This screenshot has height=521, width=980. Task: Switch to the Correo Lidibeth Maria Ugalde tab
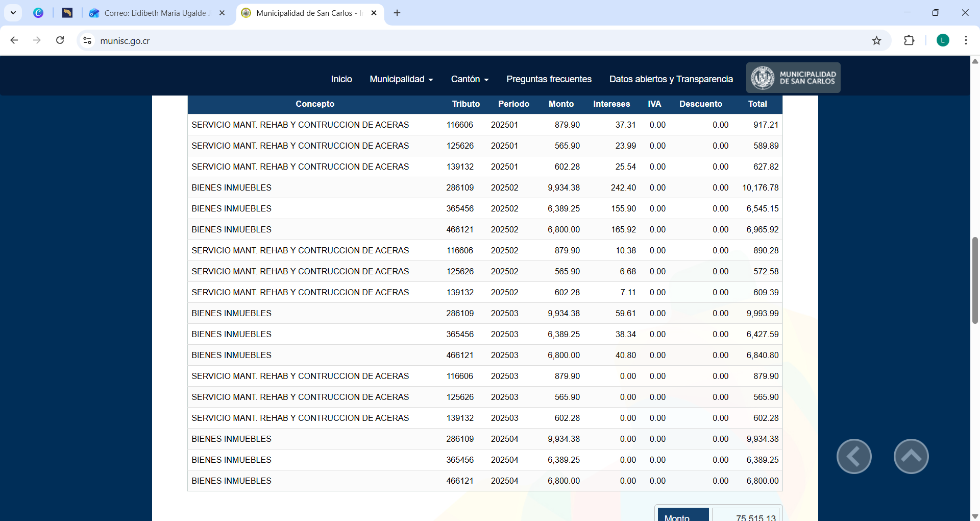156,13
